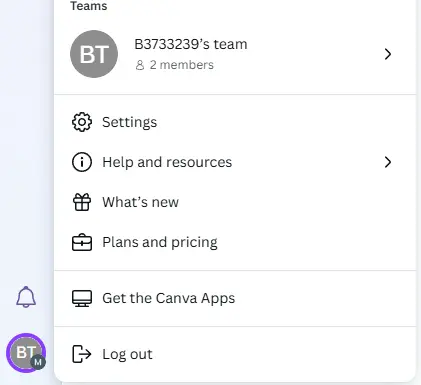Choose Get the Canva Apps

pyautogui.click(x=235, y=298)
